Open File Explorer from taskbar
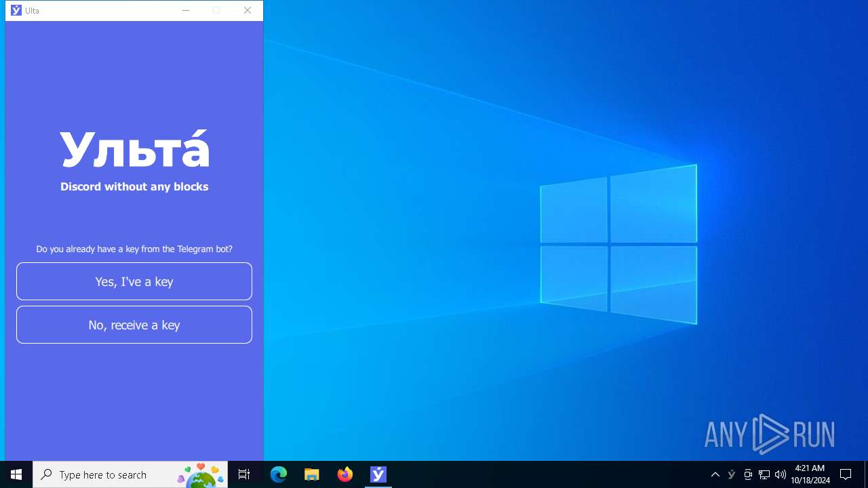This screenshot has height=488, width=868. [312, 474]
